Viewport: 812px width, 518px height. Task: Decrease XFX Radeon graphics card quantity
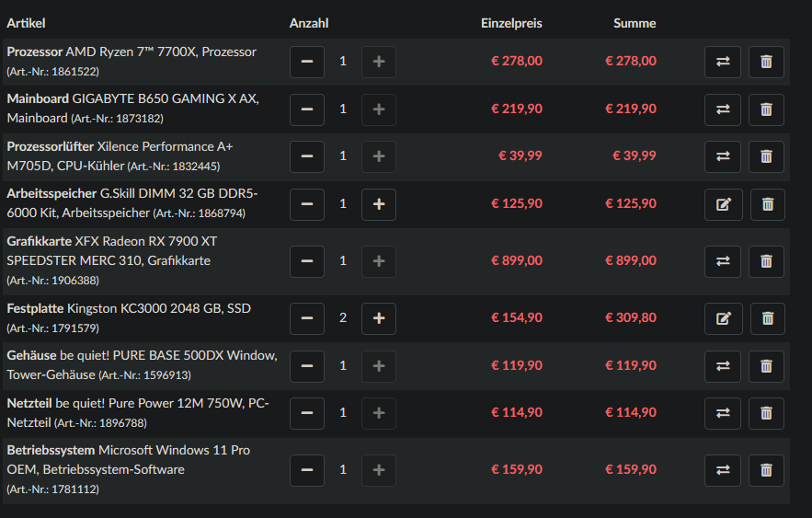pyautogui.click(x=307, y=261)
